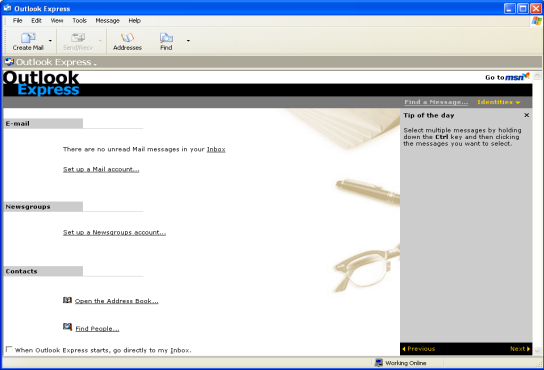The width and height of the screenshot is (544, 370).
Task: Click the Find toolbar icon
Action: pyautogui.click(x=166, y=37)
